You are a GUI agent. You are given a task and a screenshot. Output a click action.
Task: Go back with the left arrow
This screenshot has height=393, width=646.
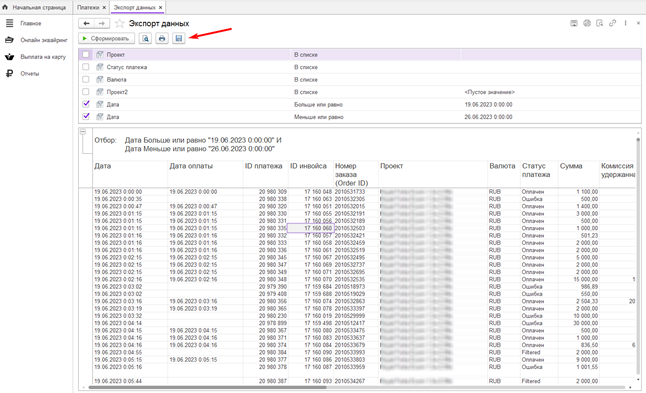pyautogui.click(x=87, y=23)
